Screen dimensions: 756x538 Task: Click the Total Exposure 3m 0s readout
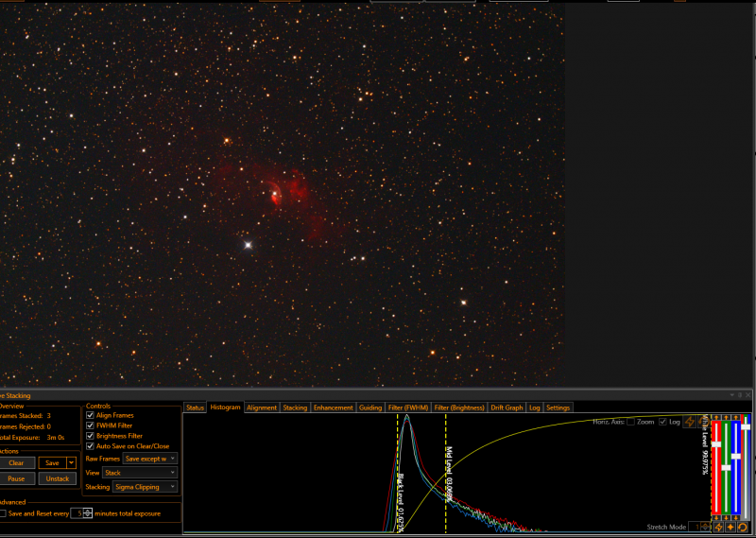coord(32,438)
